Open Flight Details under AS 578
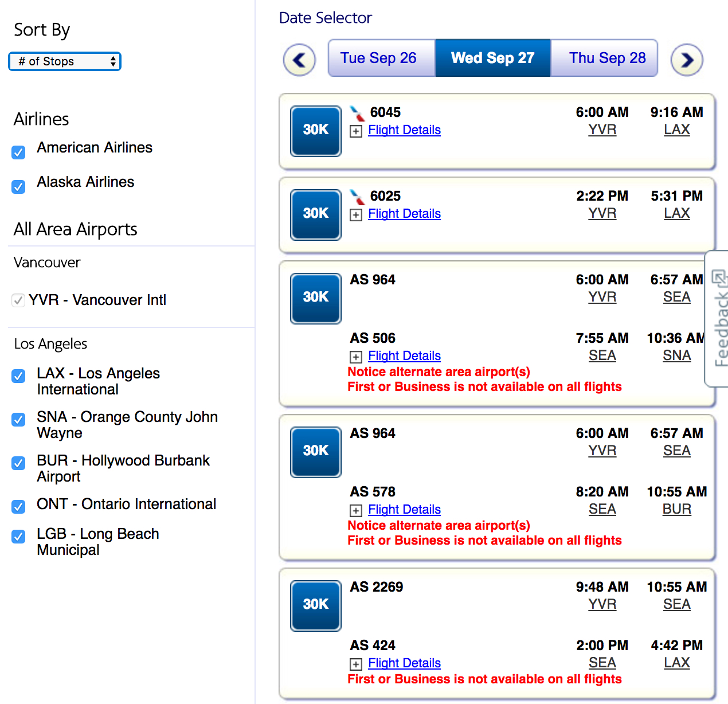This screenshot has height=704, width=728. [x=404, y=510]
